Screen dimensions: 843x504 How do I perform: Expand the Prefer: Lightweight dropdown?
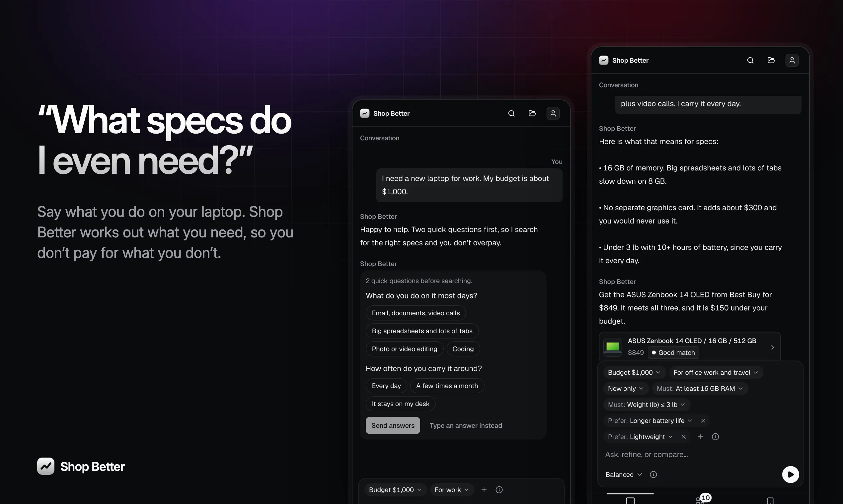[641, 437]
